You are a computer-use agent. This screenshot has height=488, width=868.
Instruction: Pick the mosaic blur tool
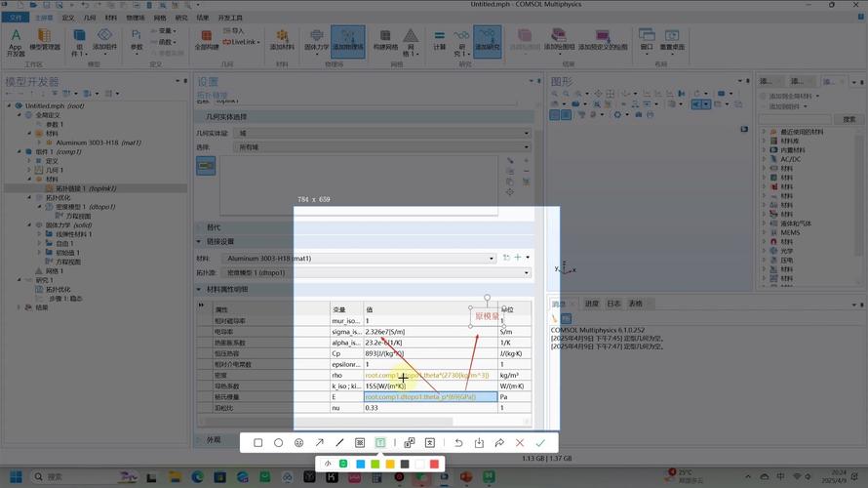point(360,443)
